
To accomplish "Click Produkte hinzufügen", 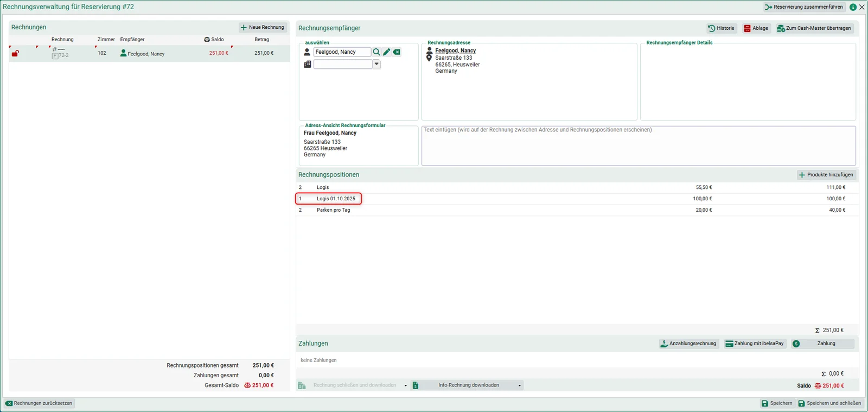I will [826, 175].
